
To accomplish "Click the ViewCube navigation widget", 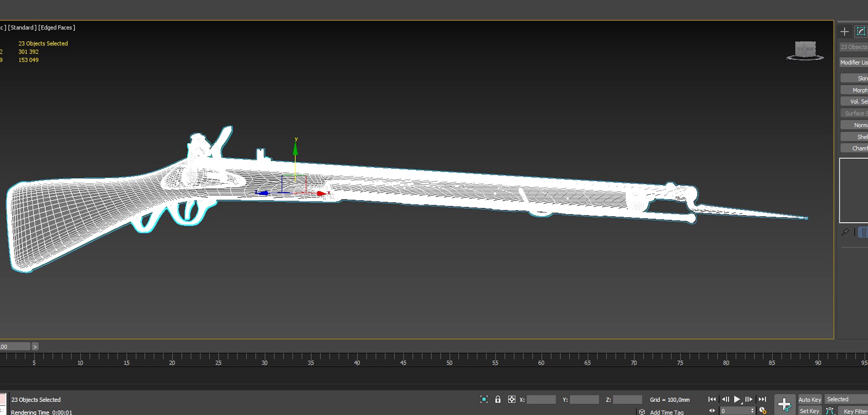I will pyautogui.click(x=805, y=50).
